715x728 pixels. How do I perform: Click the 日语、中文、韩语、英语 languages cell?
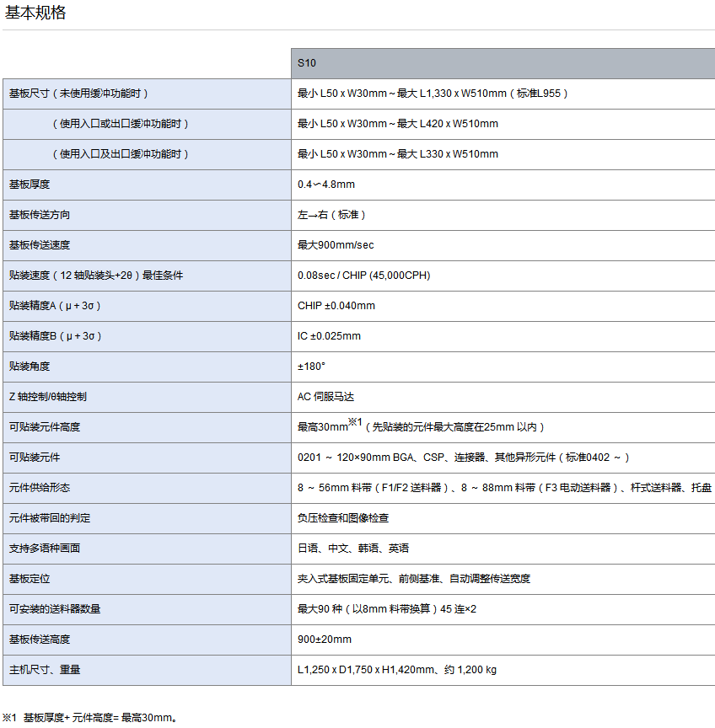(353, 549)
